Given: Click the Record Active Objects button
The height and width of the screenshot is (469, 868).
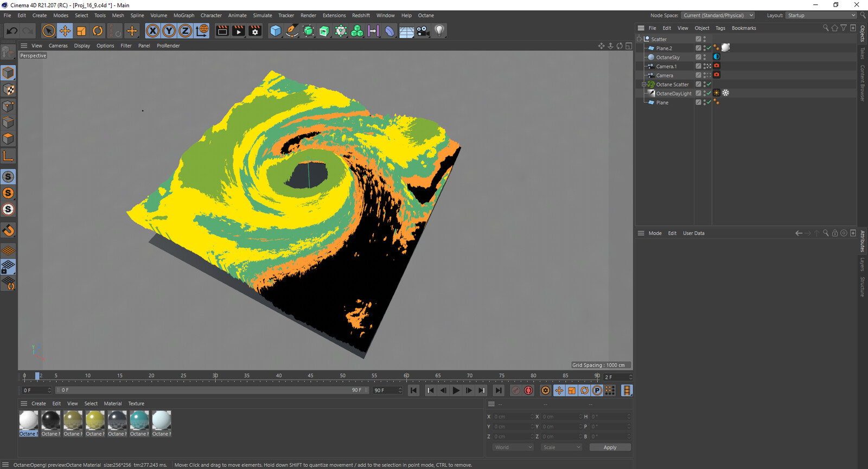Looking at the screenshot, I should [x=516, y=390].
